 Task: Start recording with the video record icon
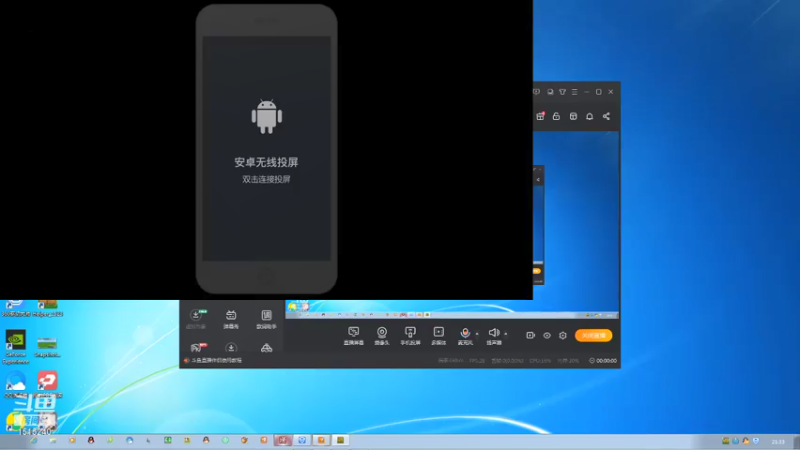pyautogui.click(x=530, y=335)
